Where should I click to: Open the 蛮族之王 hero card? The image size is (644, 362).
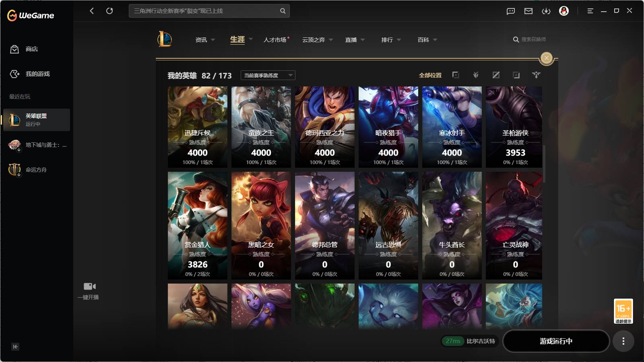(x=261, y=127)
